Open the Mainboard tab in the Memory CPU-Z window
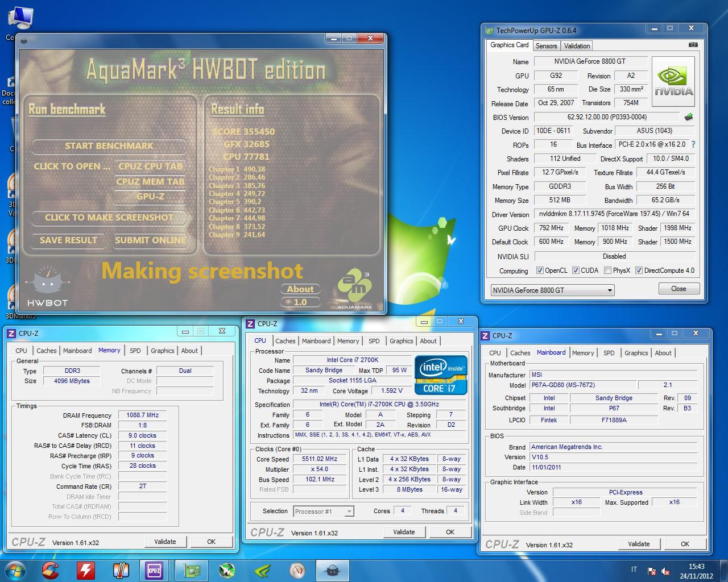 pyautogui.click(x=77, y=351)
